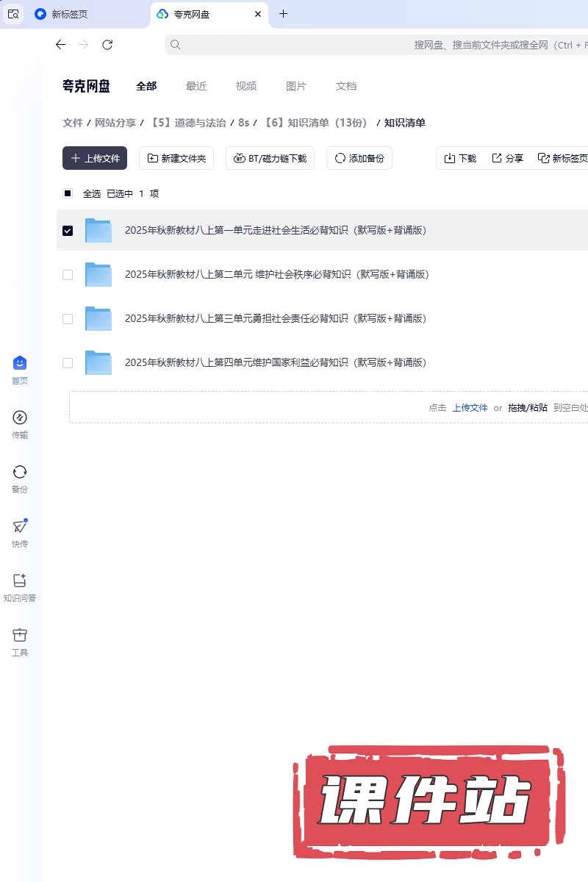Click the 新建文件夹 new folder button
Viewport: 588px width, 882px height.
(x=176, y=158)
